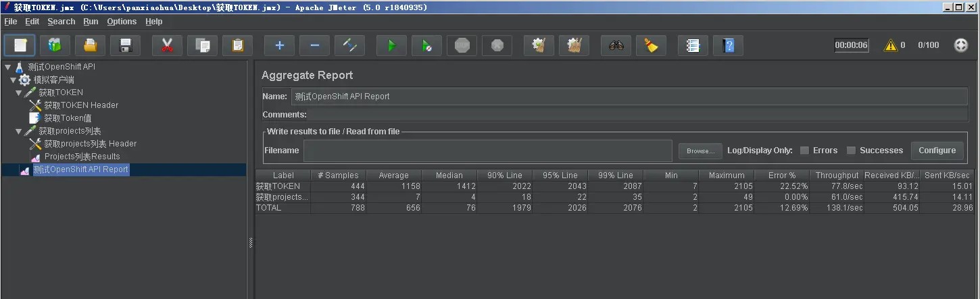Collapse the 获取projects列表 sampler node
The width and height of the screenshot is (980, 299).
coord(18,131)
